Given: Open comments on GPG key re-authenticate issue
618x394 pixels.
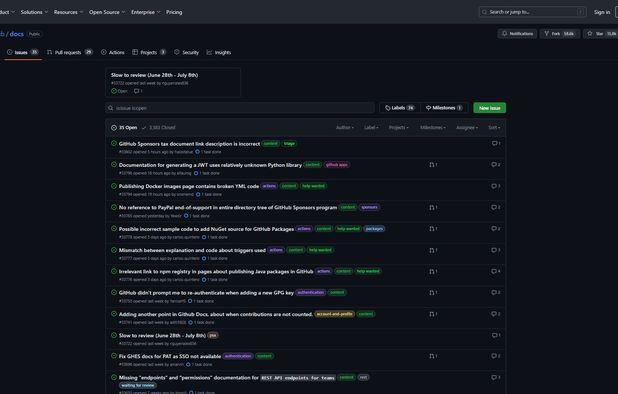Looking at the screenshot, I should coord(496,293).
